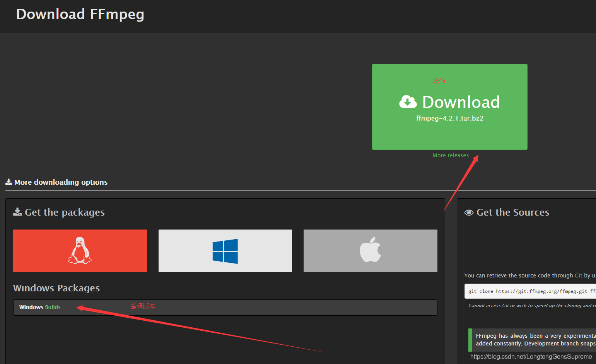Click the Download FFmpeg page heading
596x364 pixels.
pyautogui.click(x=80, y=14)
